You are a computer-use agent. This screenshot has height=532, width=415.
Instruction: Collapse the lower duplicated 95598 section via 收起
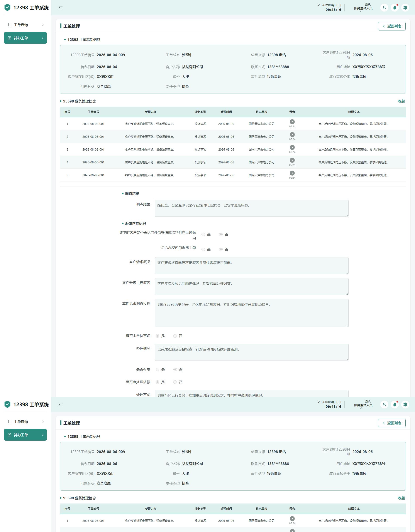[x=401, y=498]
